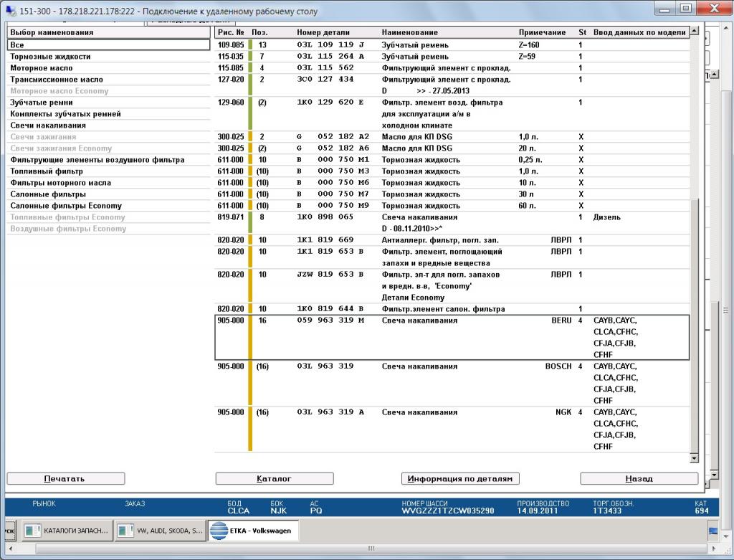Image resolution: width=734 pixels, height=560 pixels.
Task: Select Тормозные жидкости in the name list
Action: (x=109, y=56)
